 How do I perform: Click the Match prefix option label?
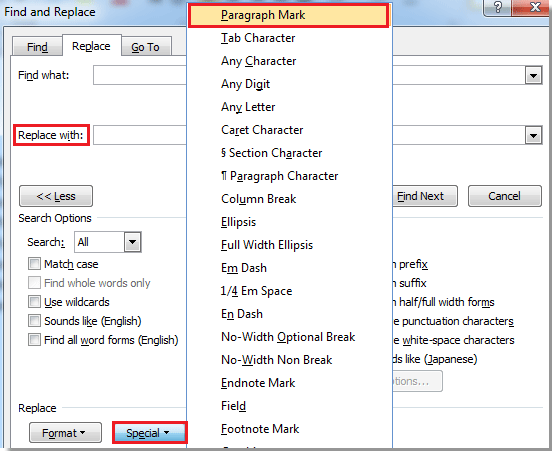(410, 264)
